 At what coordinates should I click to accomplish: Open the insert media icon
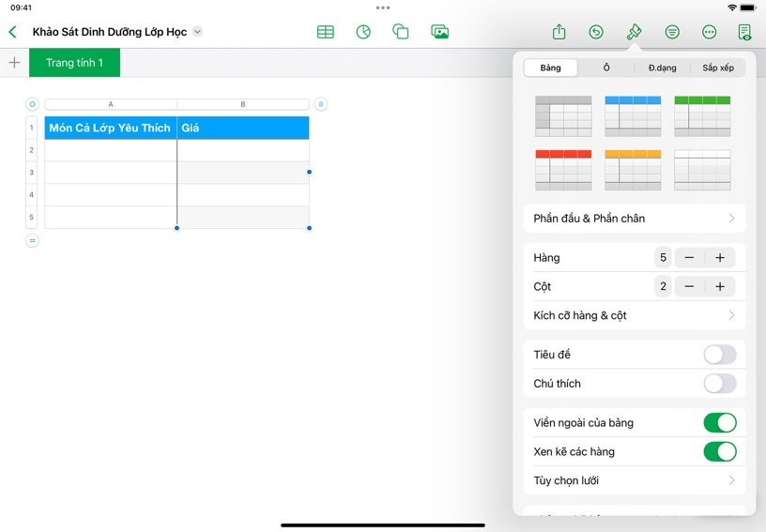[x=439, y=32]
